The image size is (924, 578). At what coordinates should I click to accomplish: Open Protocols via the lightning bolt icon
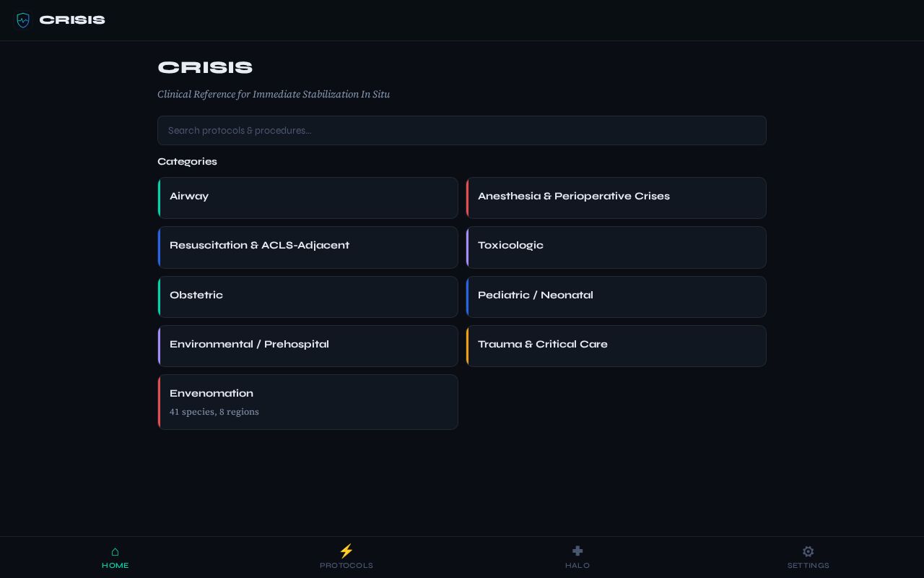tap(346, 551)
